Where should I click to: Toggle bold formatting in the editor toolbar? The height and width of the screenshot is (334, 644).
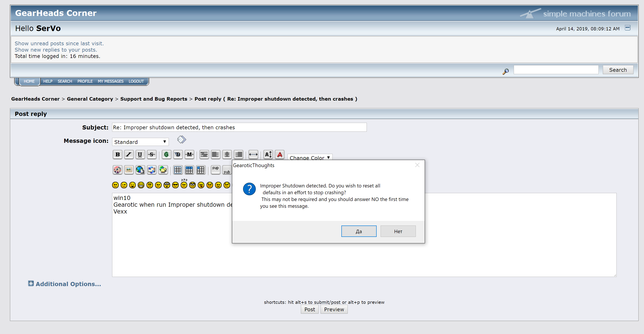point(117,155)
